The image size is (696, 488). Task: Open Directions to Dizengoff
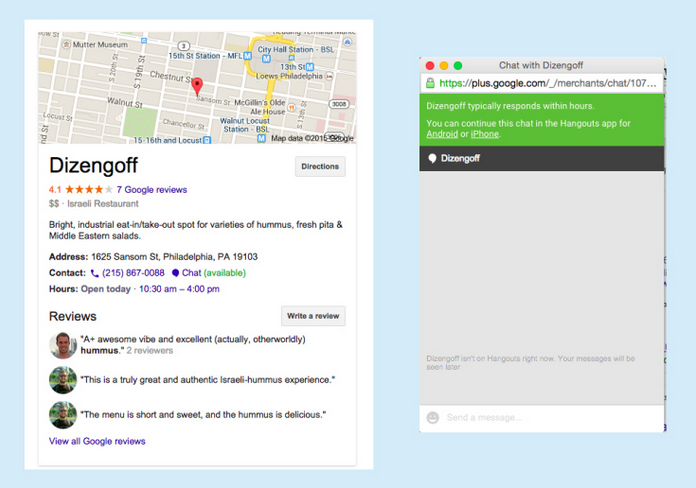tap(320, 167)
